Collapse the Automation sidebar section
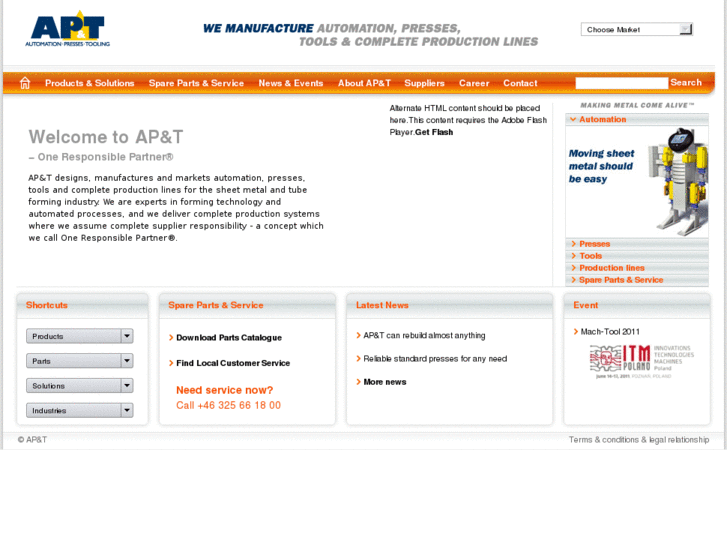 point(637,119)
